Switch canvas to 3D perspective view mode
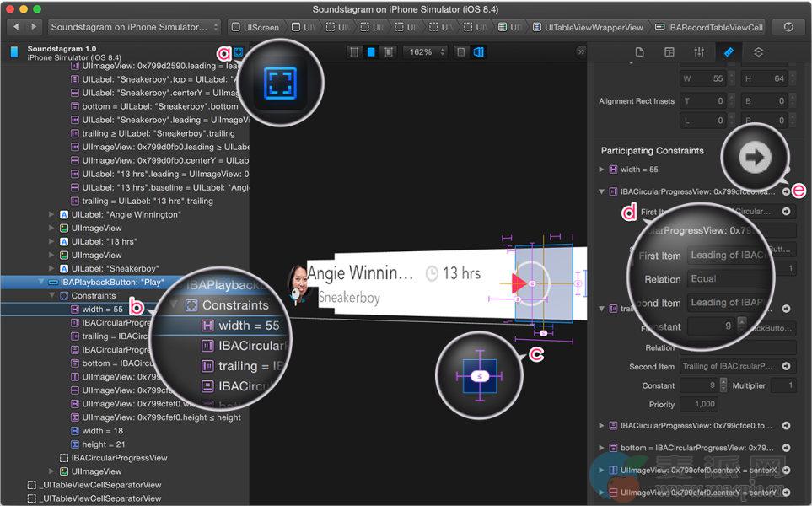 click(x=479, y=52)
